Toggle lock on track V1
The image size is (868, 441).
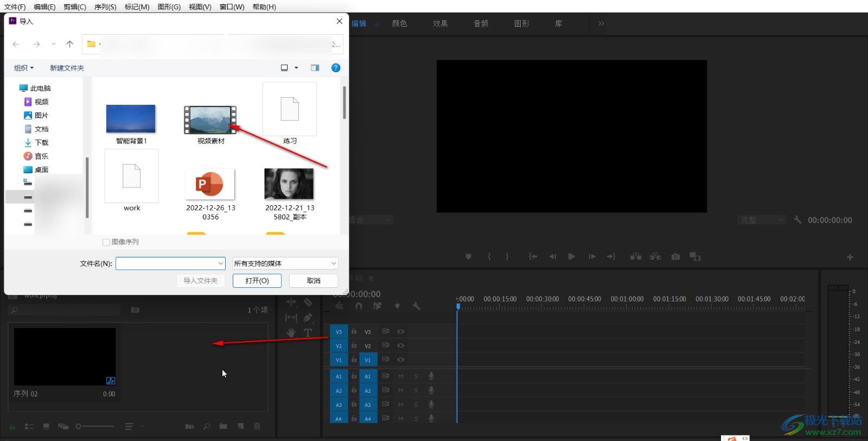354,360
